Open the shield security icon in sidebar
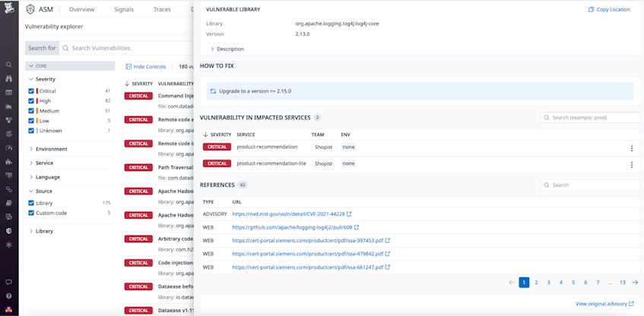Screen dimensions: 644x316 pyautogui.click(x=9, y=231)
